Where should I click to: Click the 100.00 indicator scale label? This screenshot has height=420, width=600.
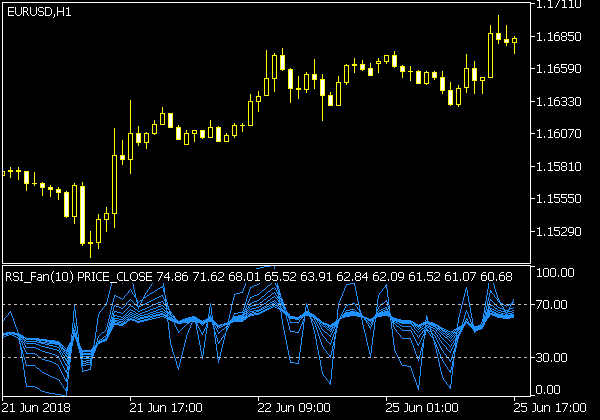(554, 273)
